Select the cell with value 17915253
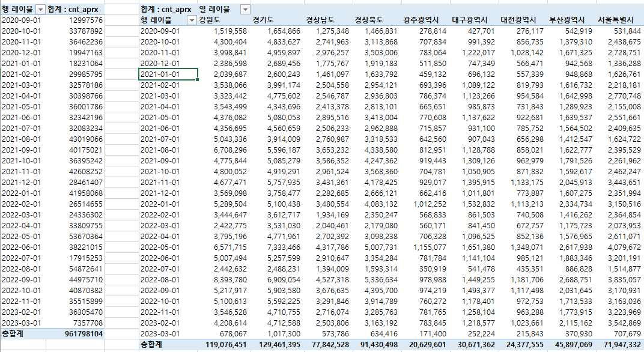This screenshot has height=352, width=644. click(x=86, y=258)
